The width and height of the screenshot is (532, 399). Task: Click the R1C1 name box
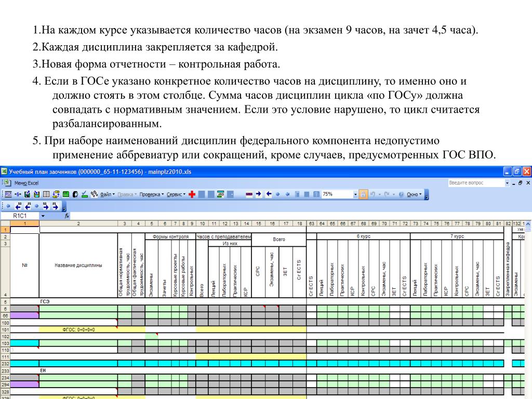point(20,216)
